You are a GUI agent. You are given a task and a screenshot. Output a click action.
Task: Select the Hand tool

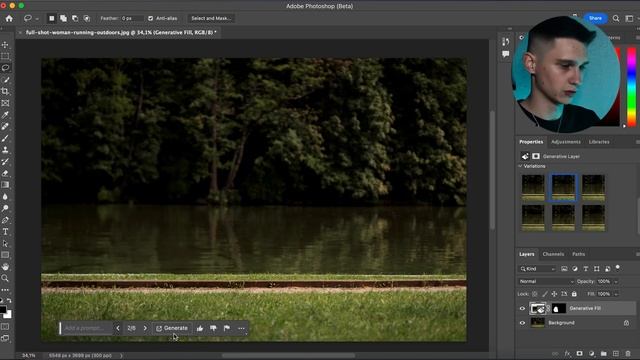(x=5, y=267)
